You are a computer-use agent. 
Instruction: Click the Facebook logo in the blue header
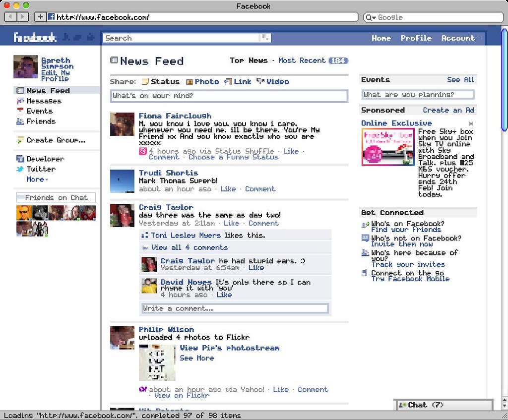coord(35,38)
